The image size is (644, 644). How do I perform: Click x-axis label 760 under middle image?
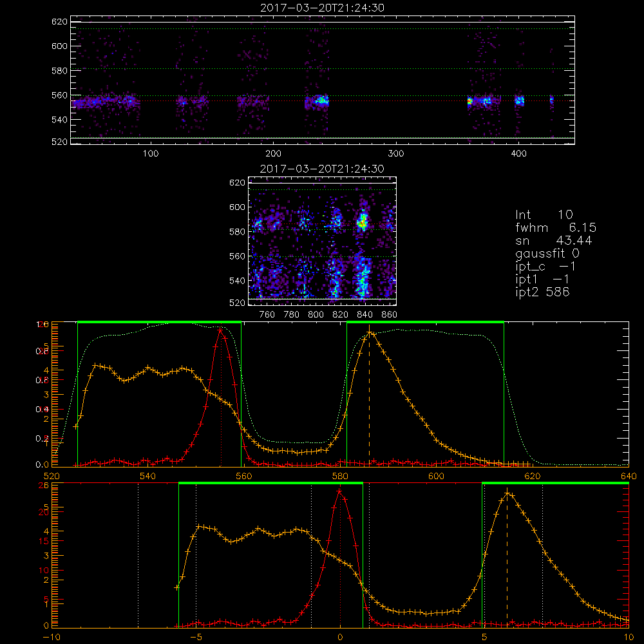267,315
